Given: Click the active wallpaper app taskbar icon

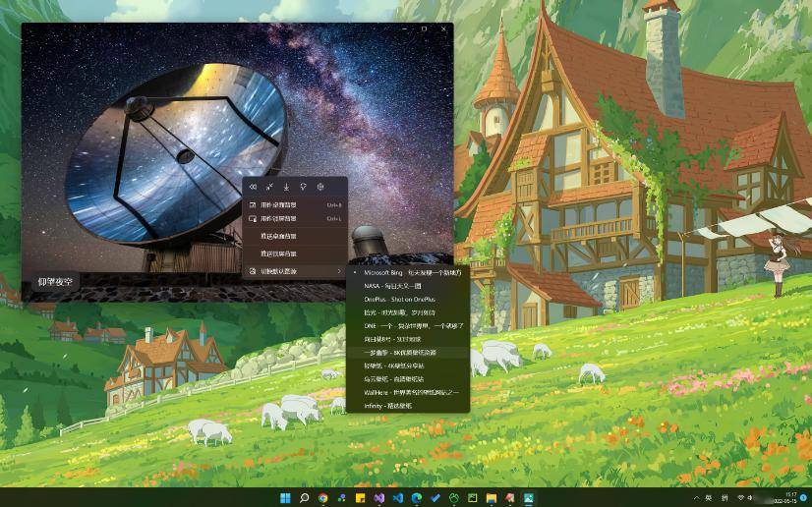Looking at the screenshot, I should tap(529, 498).
